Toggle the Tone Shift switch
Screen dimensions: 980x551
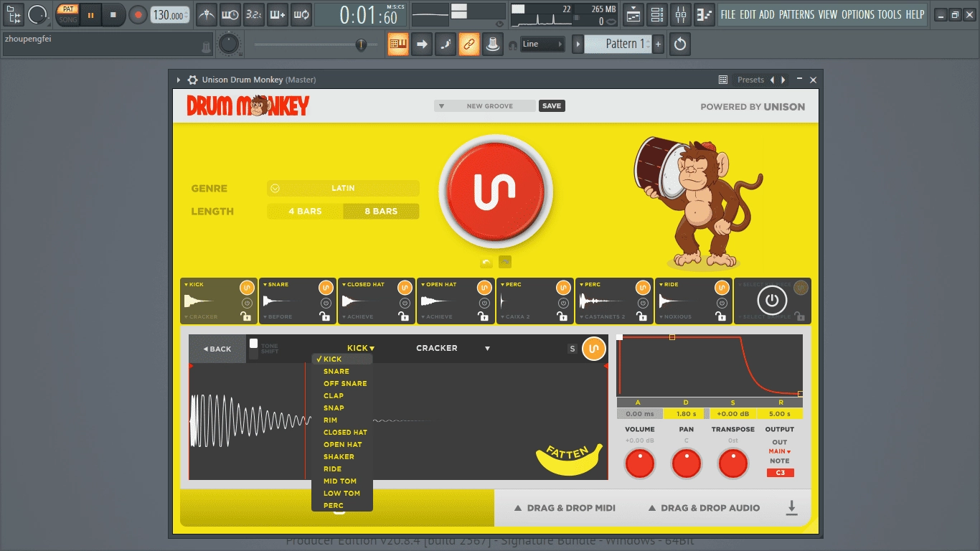tap(253, 349)
